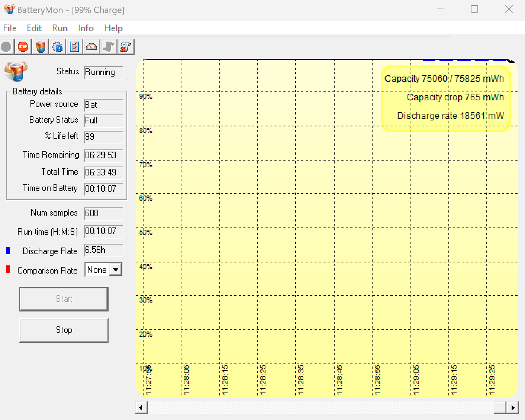Click the 70% label on the graph axis
Screen dimensions: 525x420
pyautogui.click(x=145, y=165)
